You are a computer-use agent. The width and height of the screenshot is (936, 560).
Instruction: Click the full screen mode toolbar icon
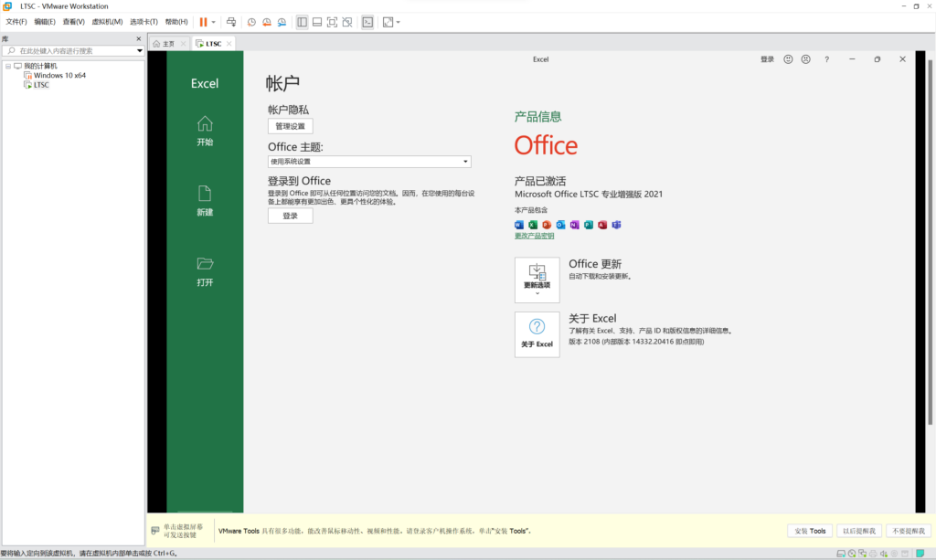pyautogui.click(x=332, y=22)
